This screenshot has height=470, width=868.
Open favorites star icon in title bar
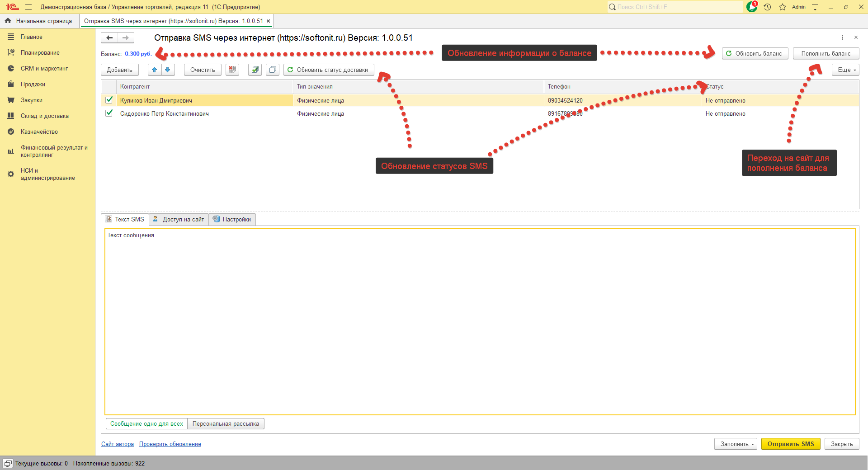click(x=783, y=7)
